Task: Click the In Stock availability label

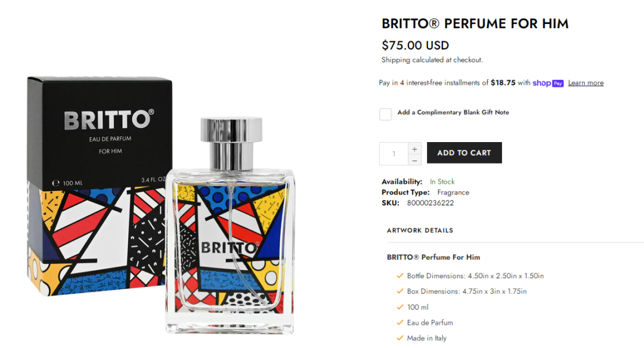Action: point(442,181)
